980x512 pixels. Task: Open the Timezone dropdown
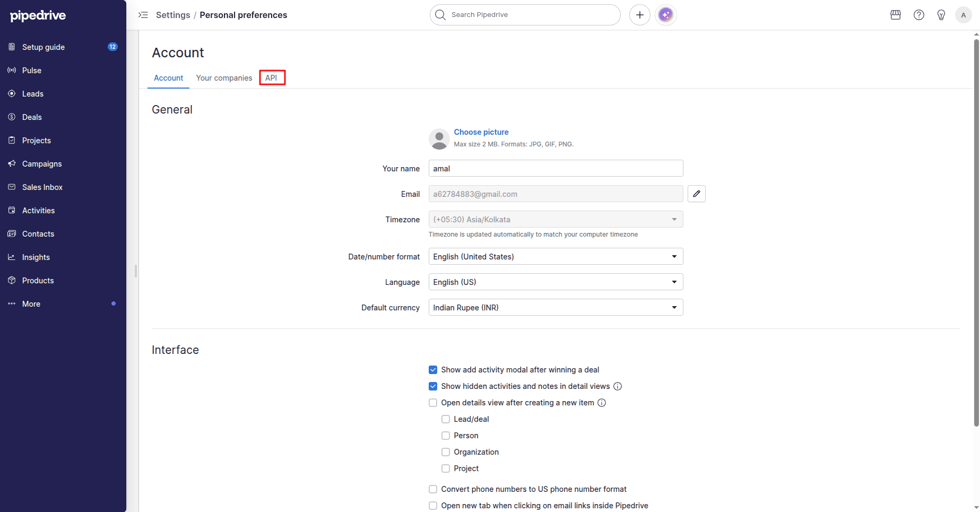556,219
